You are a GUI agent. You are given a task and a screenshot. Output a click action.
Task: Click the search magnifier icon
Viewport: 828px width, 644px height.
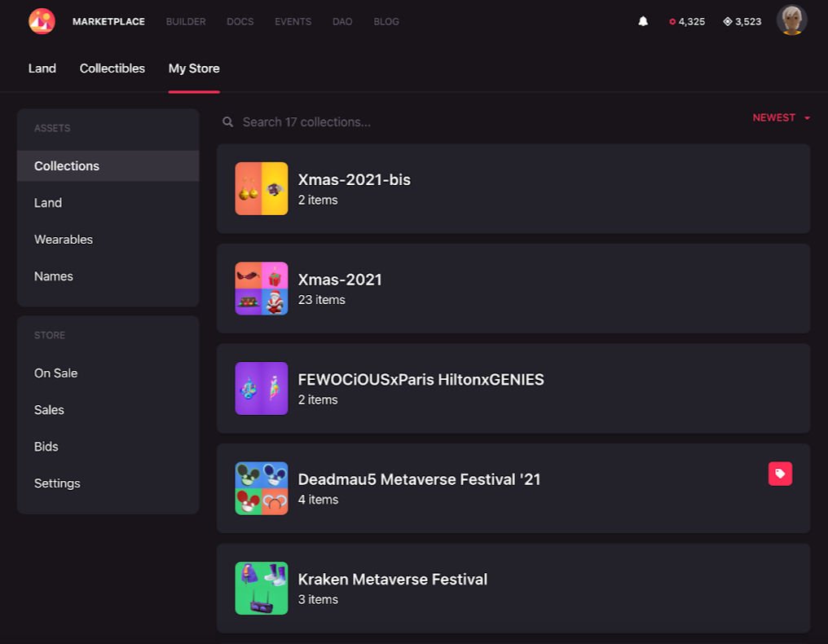228,122
